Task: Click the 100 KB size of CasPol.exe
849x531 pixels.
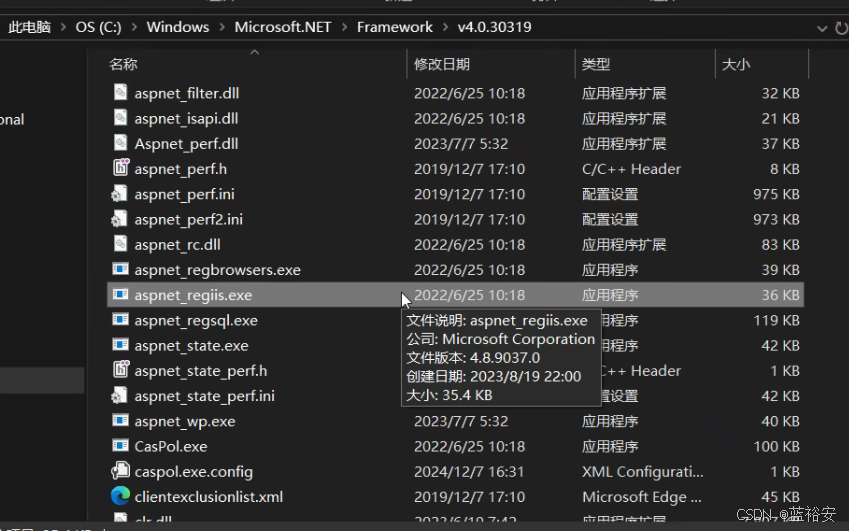Action: [776, 447]
